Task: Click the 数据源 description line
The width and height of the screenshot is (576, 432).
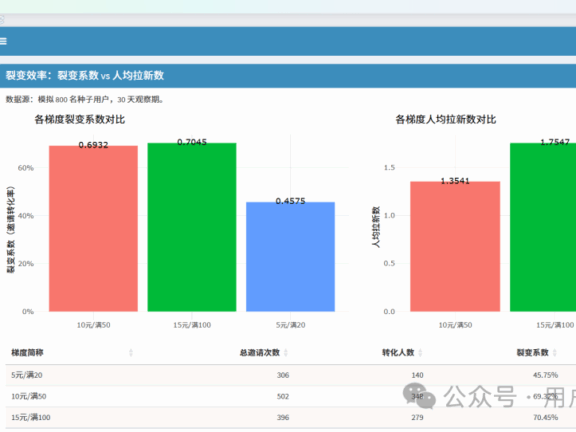Action: (85, 100)
